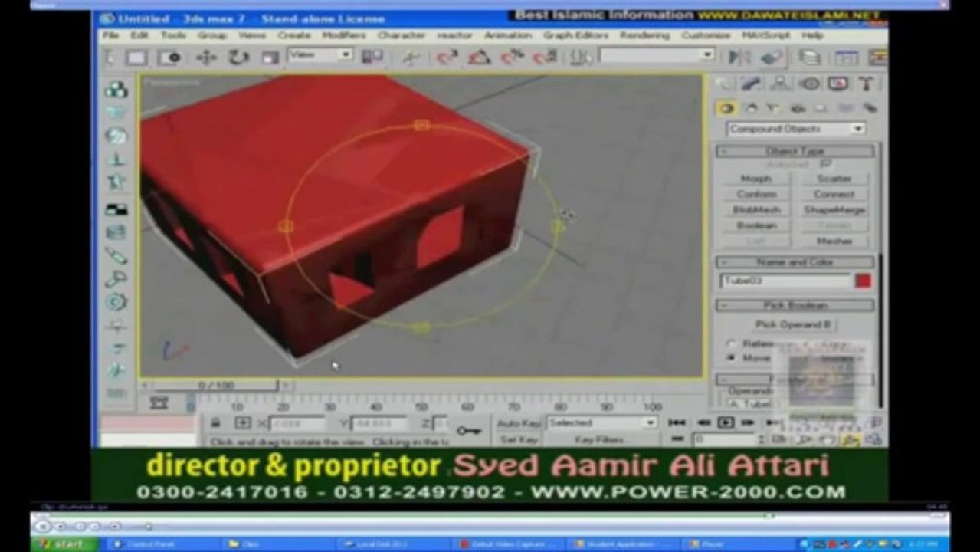Open the Graph Editors menu

[x=575, y=35]
